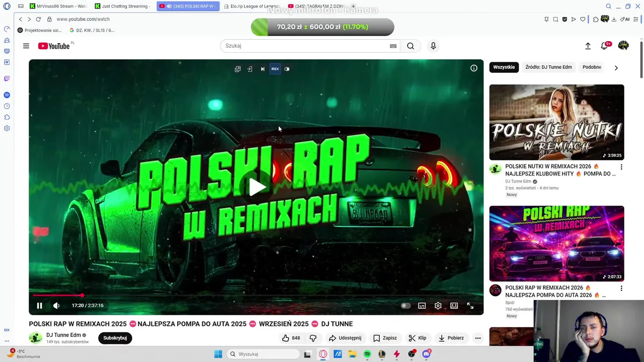Open video settings gear
The width and height of the screenshot is (644, 362).
(x=438, y=306)
